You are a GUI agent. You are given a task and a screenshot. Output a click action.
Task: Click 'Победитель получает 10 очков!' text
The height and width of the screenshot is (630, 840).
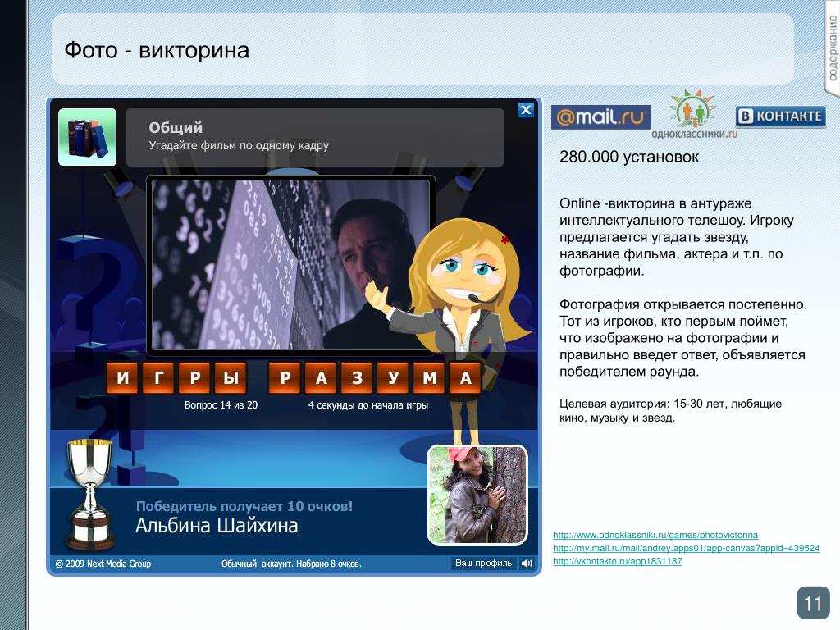pyautogui.click(x=244, y=506)
